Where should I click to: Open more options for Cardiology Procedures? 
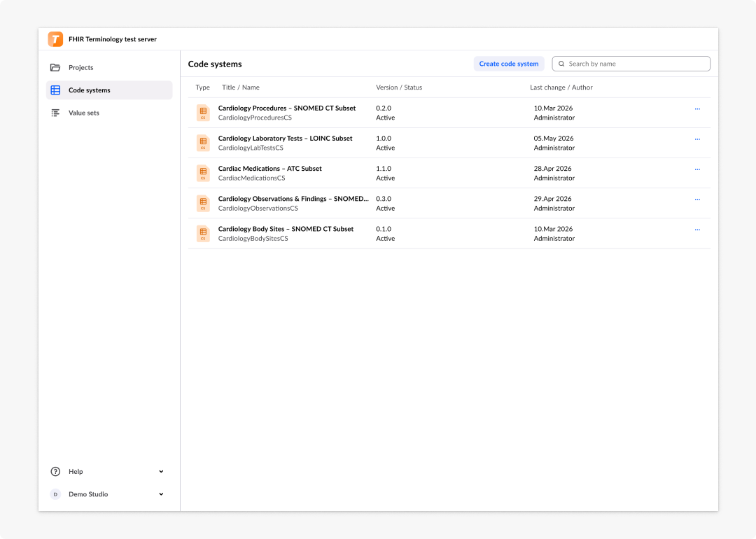[697, 109]
